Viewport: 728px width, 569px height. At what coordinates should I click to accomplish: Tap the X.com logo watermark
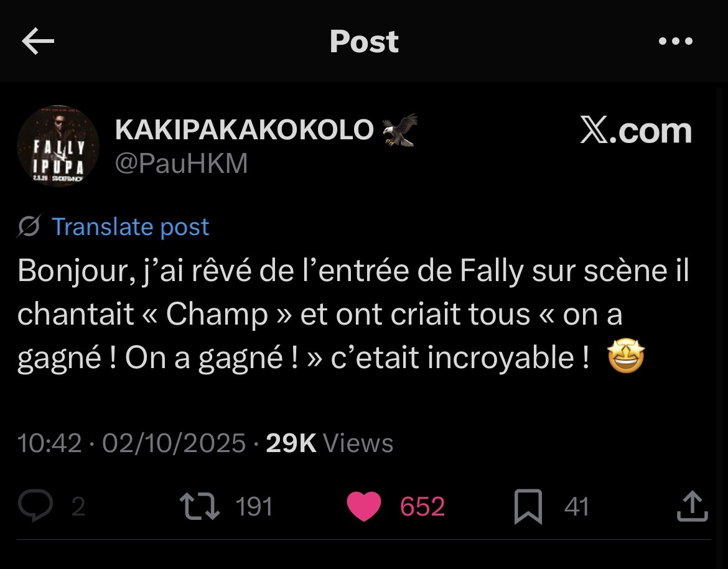point(635,131)
